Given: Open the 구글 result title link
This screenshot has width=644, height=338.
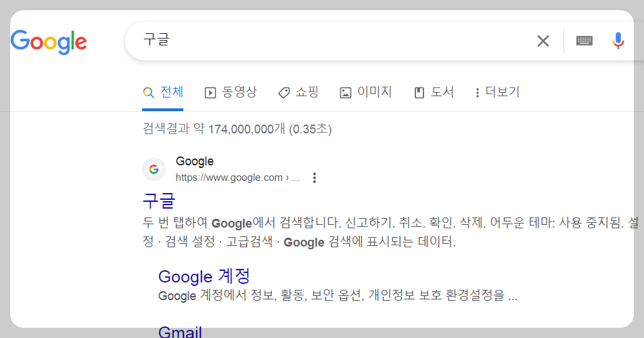Looking at the screenshot, I should pyautogui.click(x=158, y=200).
